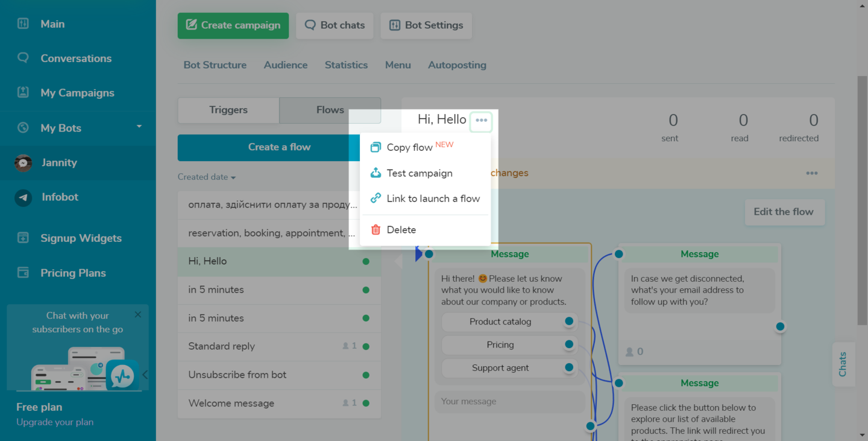Select Copy flow from the context menu
Viewport: 868px width, 441px height.
pos(410,148)
